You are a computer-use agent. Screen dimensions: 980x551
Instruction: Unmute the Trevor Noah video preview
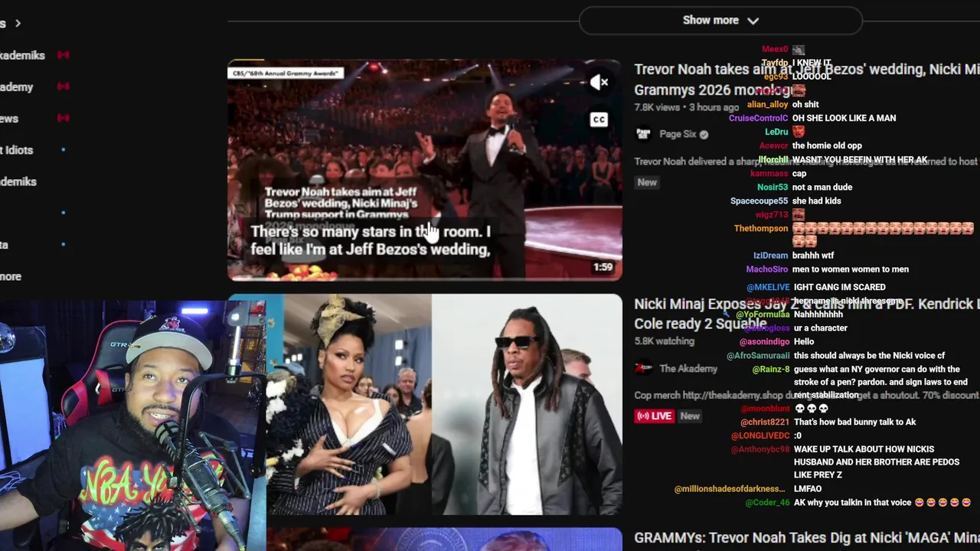(599, 82)
